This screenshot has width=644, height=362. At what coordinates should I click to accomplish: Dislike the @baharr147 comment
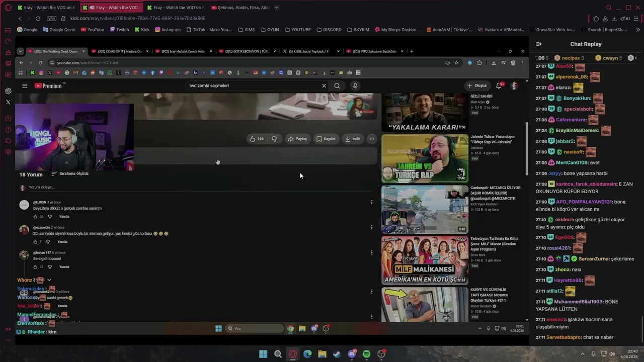pyautogui.click(x=49, y=267)
